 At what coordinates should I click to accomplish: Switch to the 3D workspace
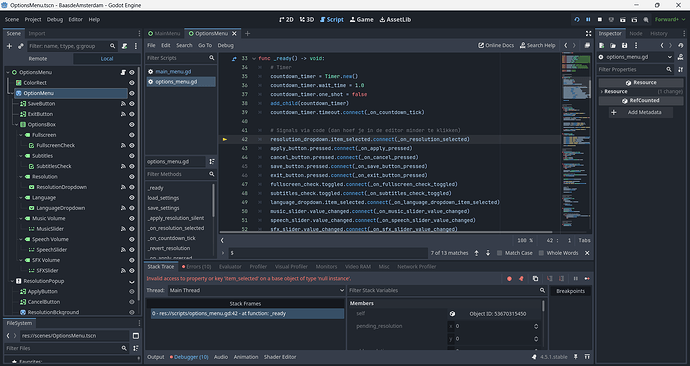point(307,19)
